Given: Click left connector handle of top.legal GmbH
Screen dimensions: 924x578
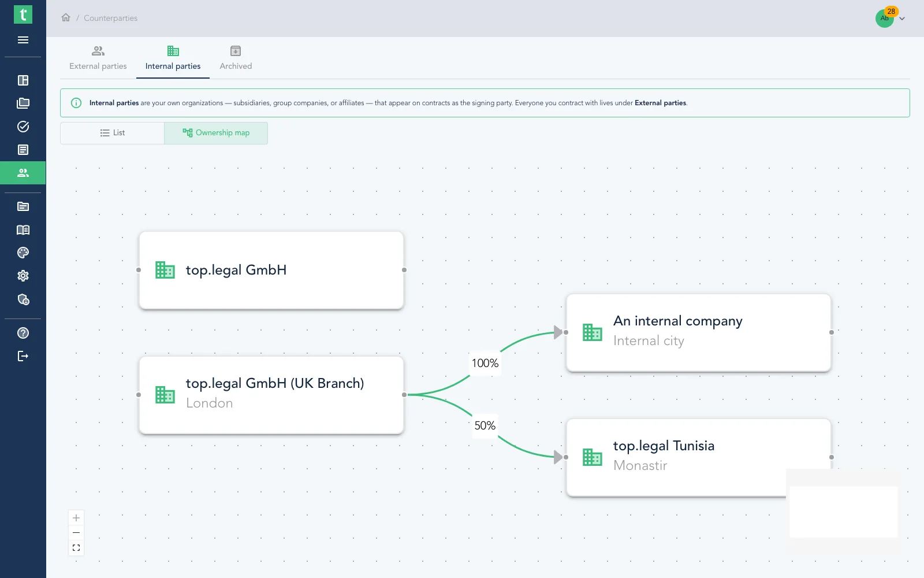Looking at the screenshot, I should point(139,270).
